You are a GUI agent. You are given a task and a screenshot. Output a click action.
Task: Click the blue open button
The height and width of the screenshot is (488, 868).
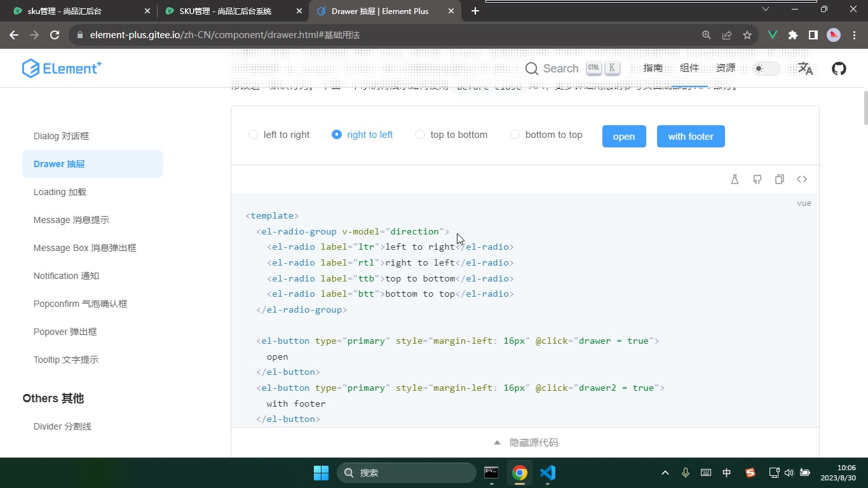tap(624, 136)
